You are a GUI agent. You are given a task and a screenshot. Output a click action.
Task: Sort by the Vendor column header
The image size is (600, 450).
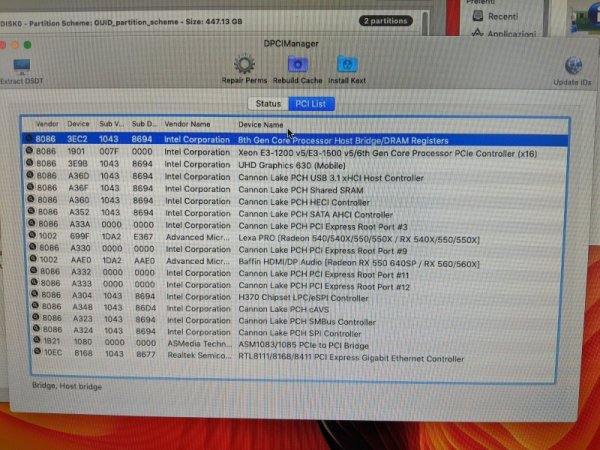click(47, 124)
